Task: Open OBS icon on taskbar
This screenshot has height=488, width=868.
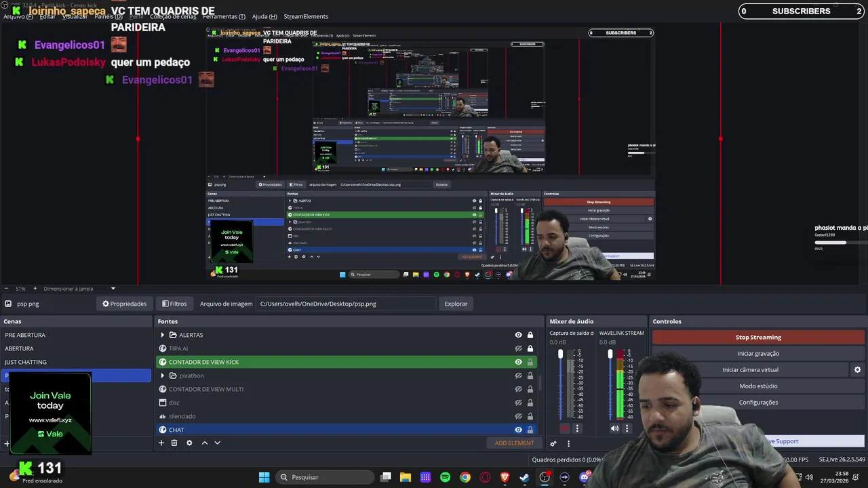Action: [x=545, y=477]
